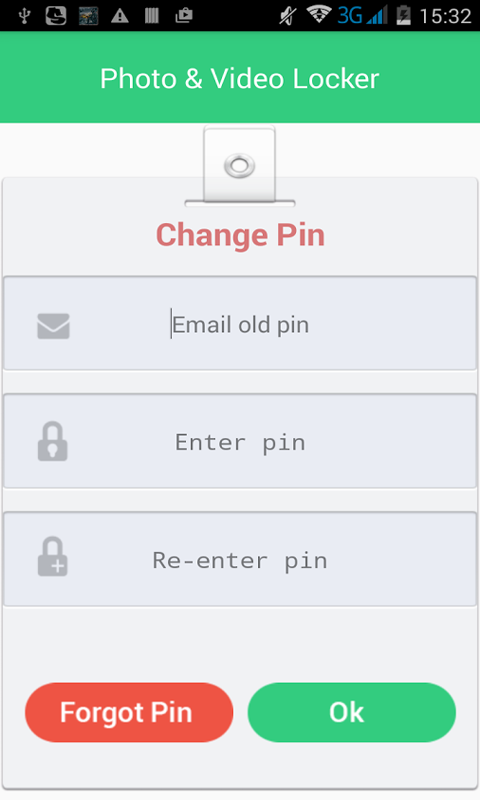The height and width of the screenshot is (800, 480).
Task: Tap the warning triangle status icon
Action: 120,16
